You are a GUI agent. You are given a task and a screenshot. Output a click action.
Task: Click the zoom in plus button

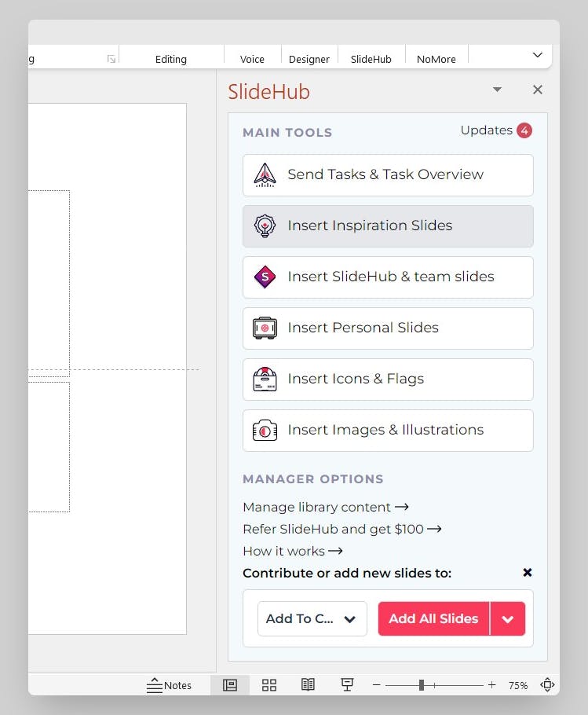[492, 685]
